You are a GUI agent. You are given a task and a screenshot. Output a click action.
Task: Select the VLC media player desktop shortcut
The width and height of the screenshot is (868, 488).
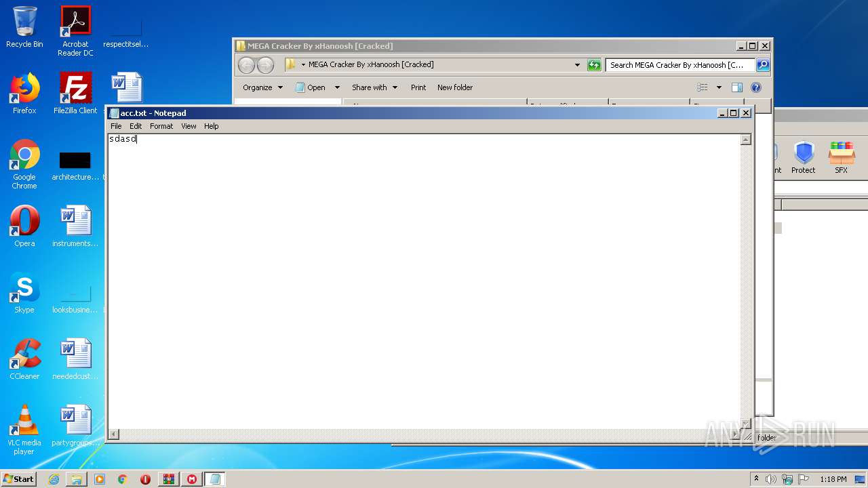(24, 430)
